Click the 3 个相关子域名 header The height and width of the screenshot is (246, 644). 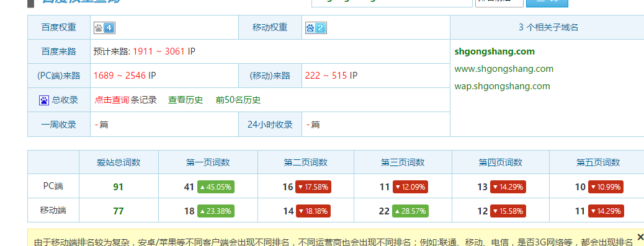pos(548,27)
